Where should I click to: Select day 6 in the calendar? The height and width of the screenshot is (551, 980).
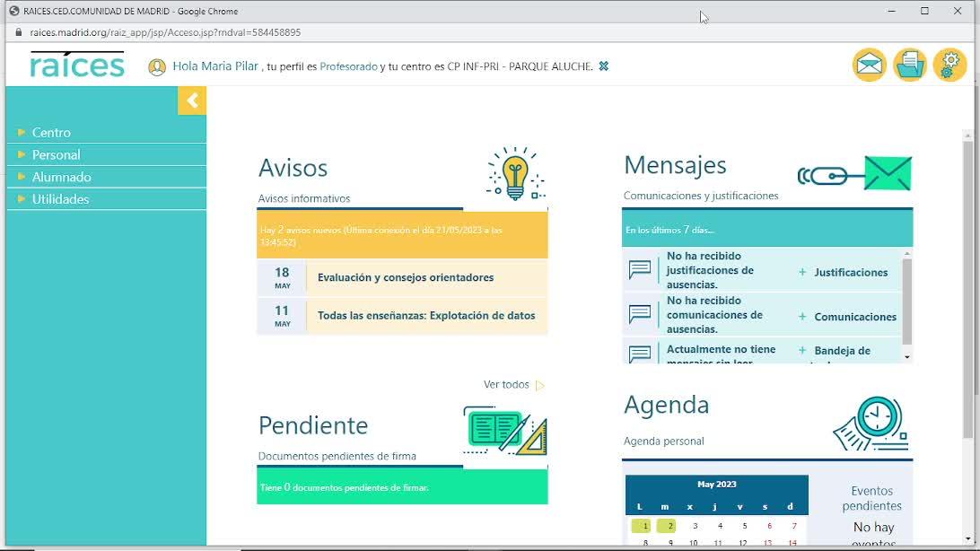click(x=769, y=526)
